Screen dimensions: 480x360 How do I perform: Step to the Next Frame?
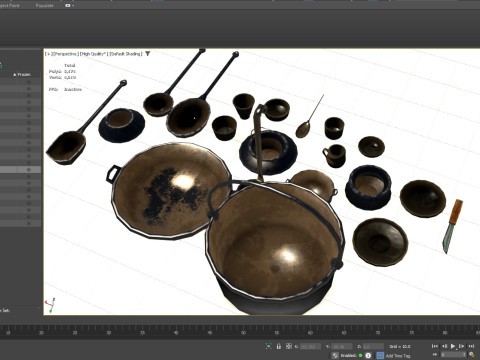click(461, 346)
